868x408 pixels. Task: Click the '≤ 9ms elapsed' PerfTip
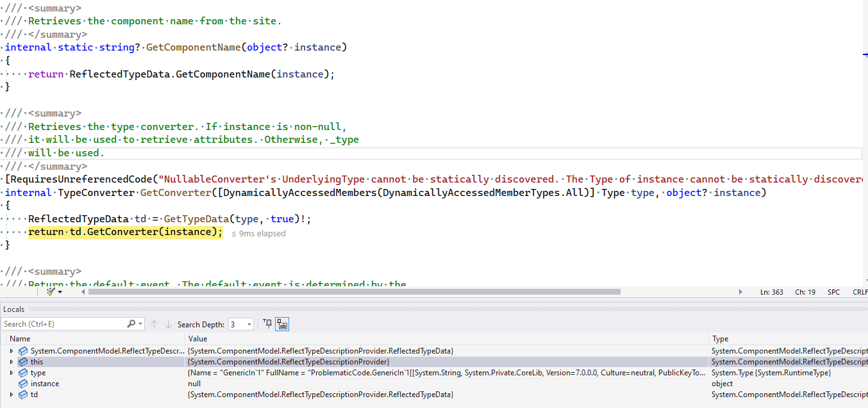click(x=258, y=234)
